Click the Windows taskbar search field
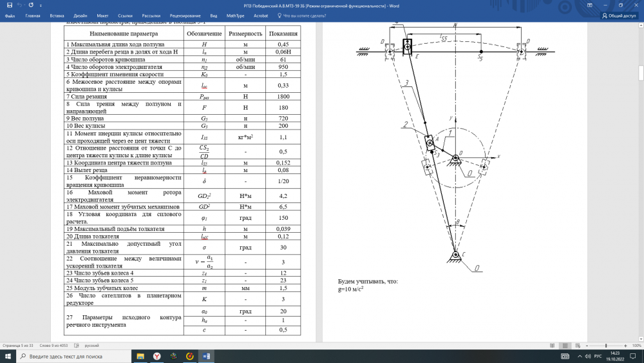The width and height of the screenshot is (644, 363). pos(74,356)
